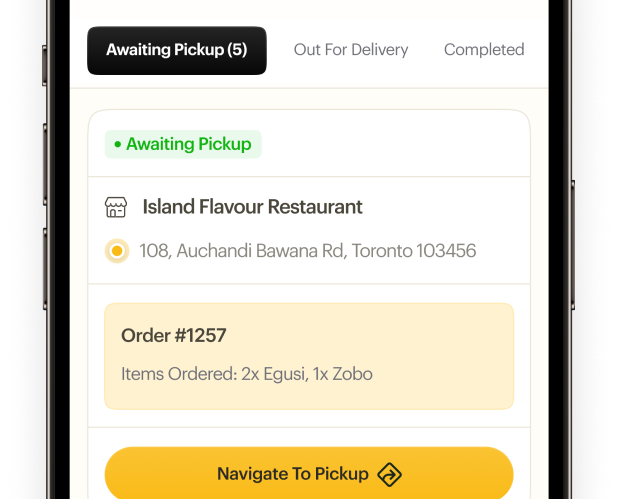Click the green dot in status badge
This screenshot has height=499, width=618.
click(x=117, y=145)
